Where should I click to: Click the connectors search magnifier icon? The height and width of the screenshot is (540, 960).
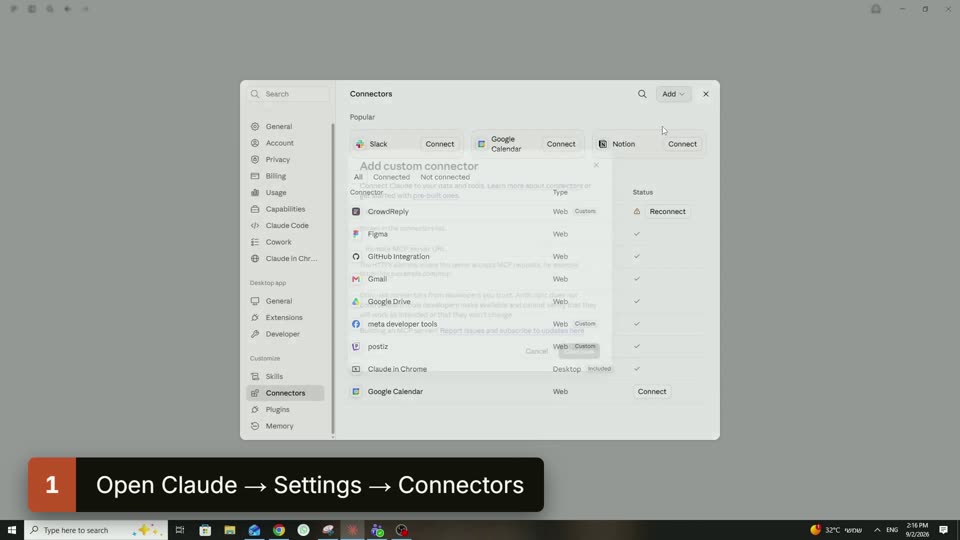pos(642,94)
